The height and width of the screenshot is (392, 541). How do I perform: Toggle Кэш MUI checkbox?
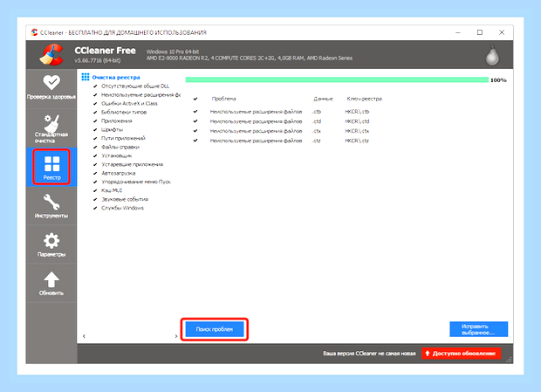click(95, 190)
